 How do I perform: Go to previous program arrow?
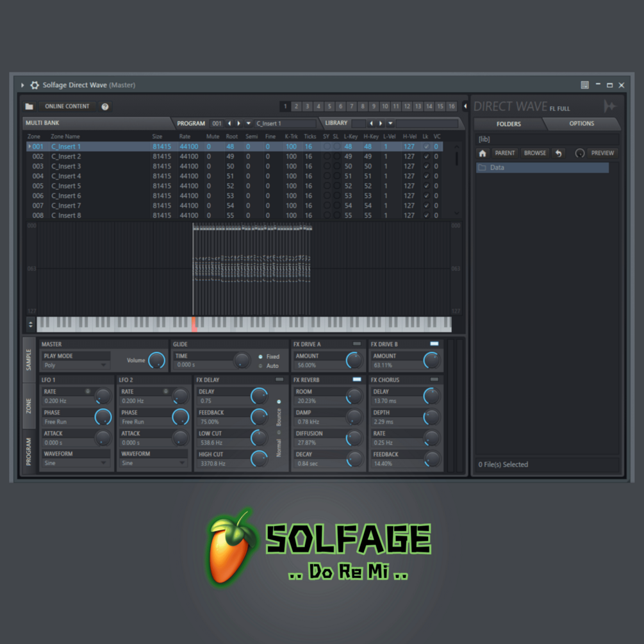tap(229, 123)
